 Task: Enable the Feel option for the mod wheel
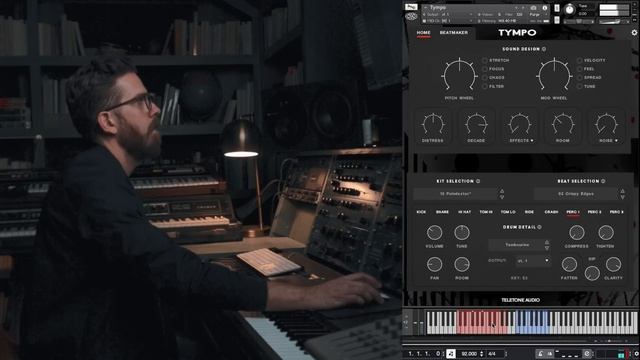click(579, 69)
